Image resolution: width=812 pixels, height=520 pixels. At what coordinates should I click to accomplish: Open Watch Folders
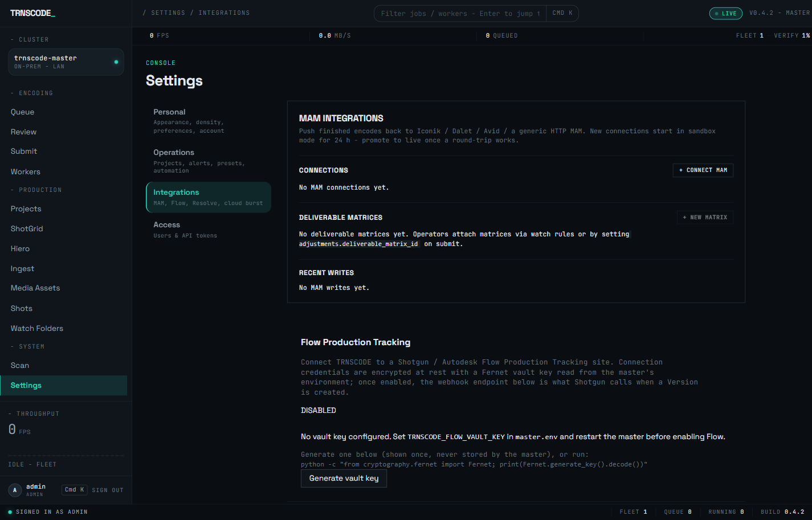coord(36,329)
